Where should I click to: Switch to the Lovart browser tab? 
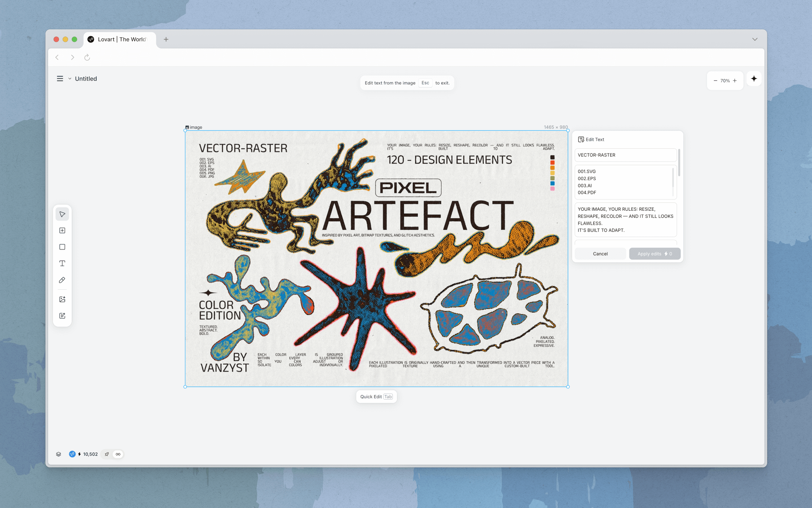[120, 39]
